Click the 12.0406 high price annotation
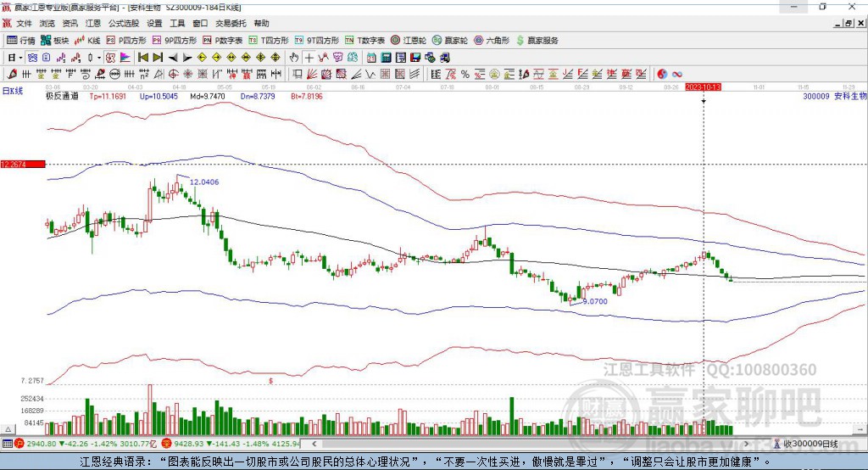 (x=204, y=182)
